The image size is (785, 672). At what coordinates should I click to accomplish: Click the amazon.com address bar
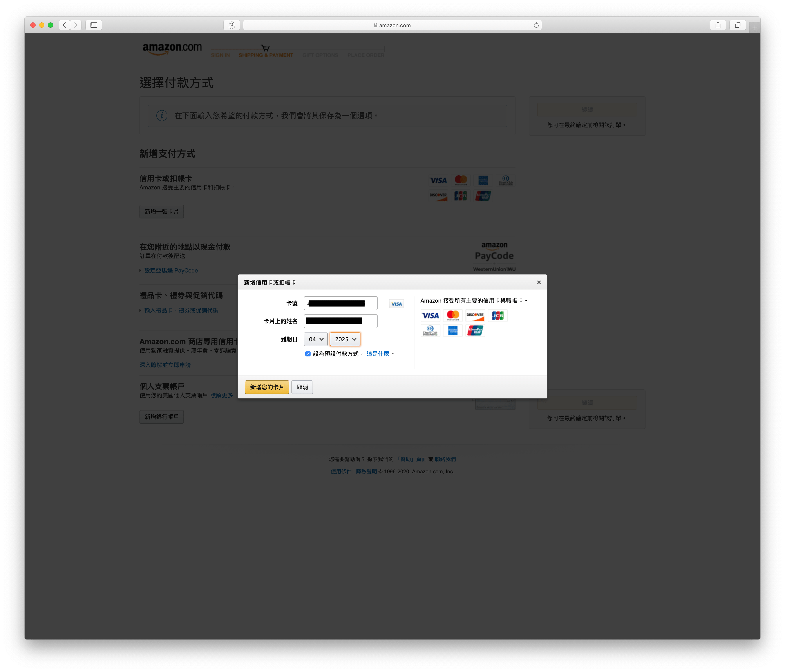coord(392,25)
